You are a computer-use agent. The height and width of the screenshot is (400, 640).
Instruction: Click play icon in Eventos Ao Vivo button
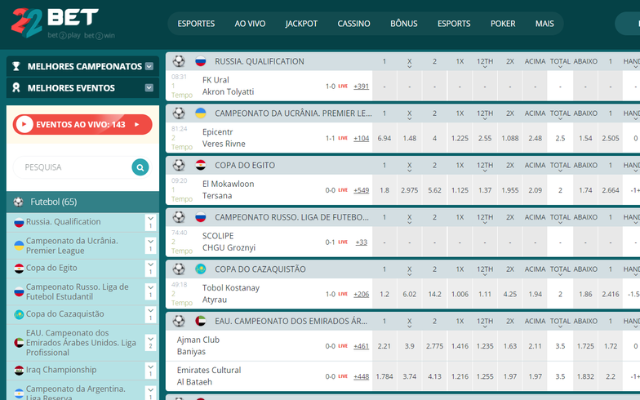tap(24, 124)
